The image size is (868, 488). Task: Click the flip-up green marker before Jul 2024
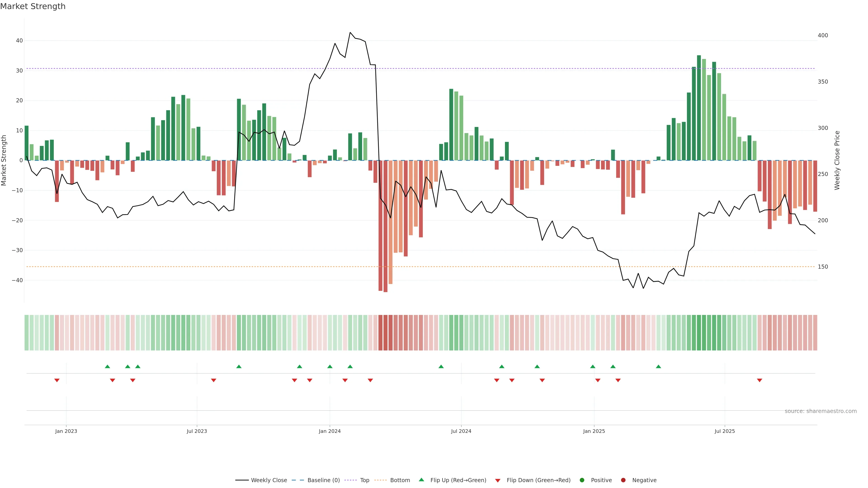click(441, 366)
